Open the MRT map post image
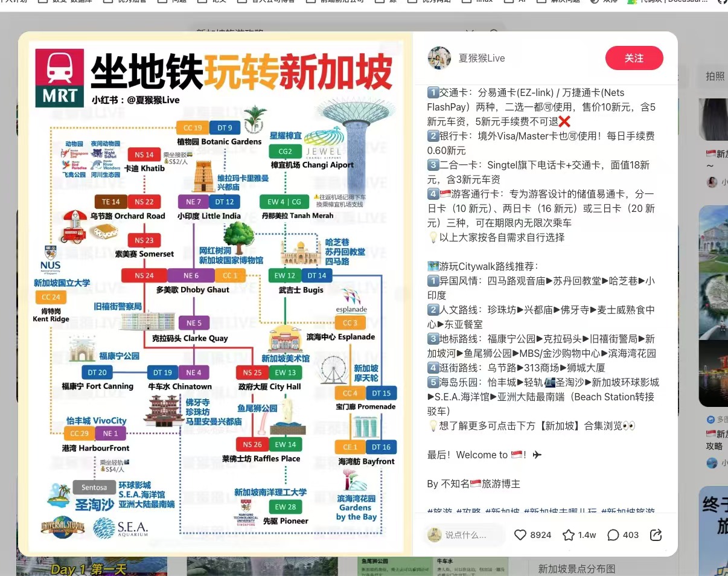The height and width of the screenshot is (576, 728). coord(216,293)
